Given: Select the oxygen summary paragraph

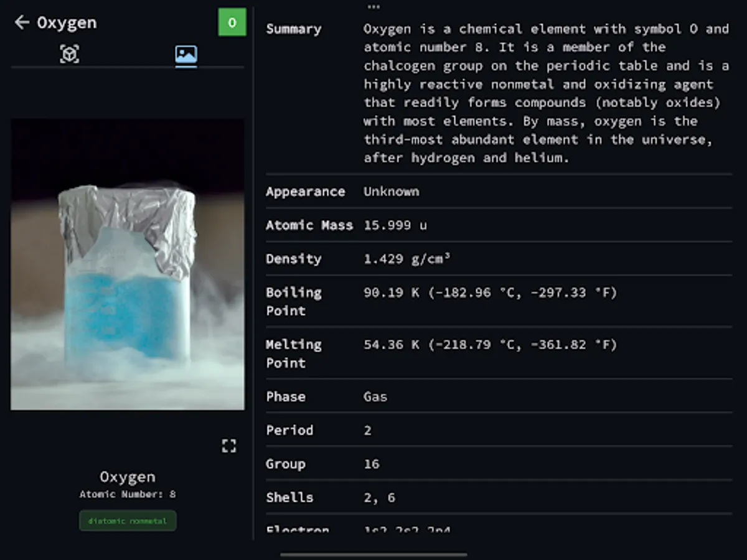Looking at the screenshot, I should click(547, 93).
